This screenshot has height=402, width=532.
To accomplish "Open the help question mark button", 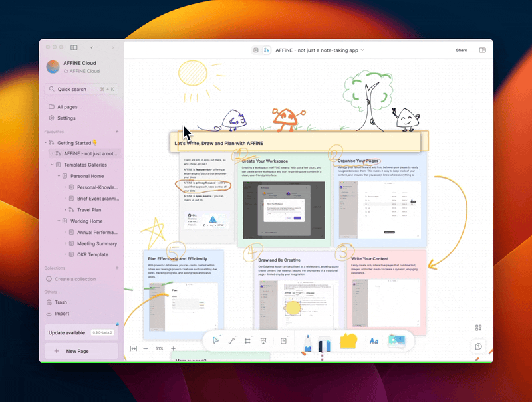I will pyautogui.click(x=478, y=346).
